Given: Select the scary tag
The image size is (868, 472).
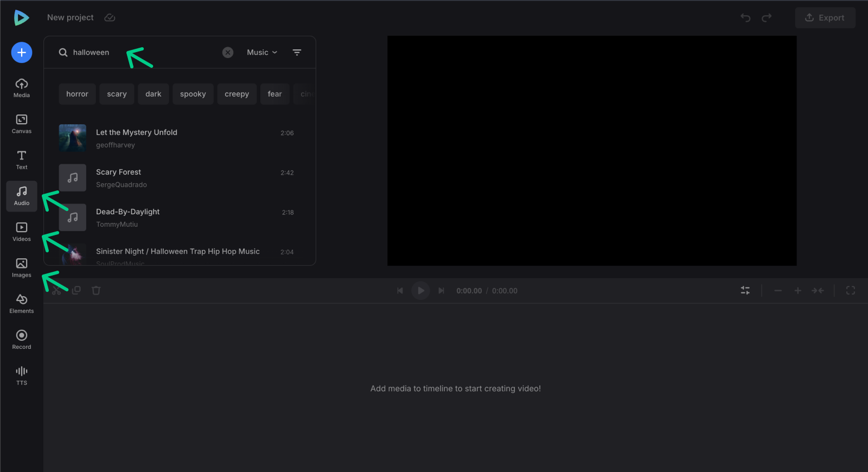Looking at the screenshot, I should 117,94.
